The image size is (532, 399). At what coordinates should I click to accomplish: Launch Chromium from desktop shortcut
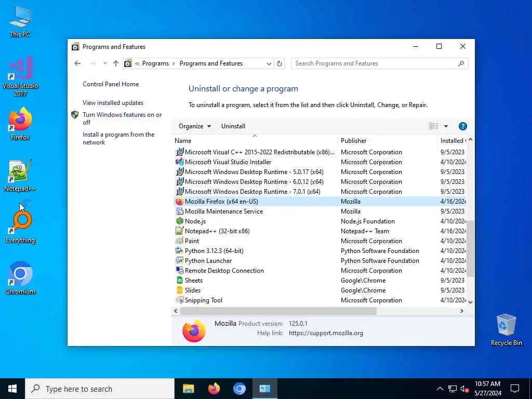(20, 278)
